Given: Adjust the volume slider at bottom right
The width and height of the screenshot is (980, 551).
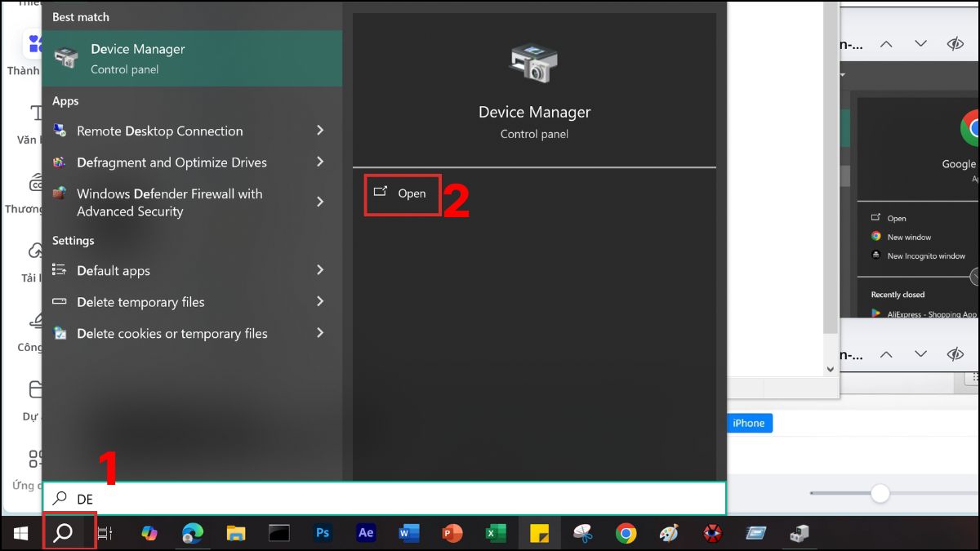Looking at the screenshot, I should point(880,494).
